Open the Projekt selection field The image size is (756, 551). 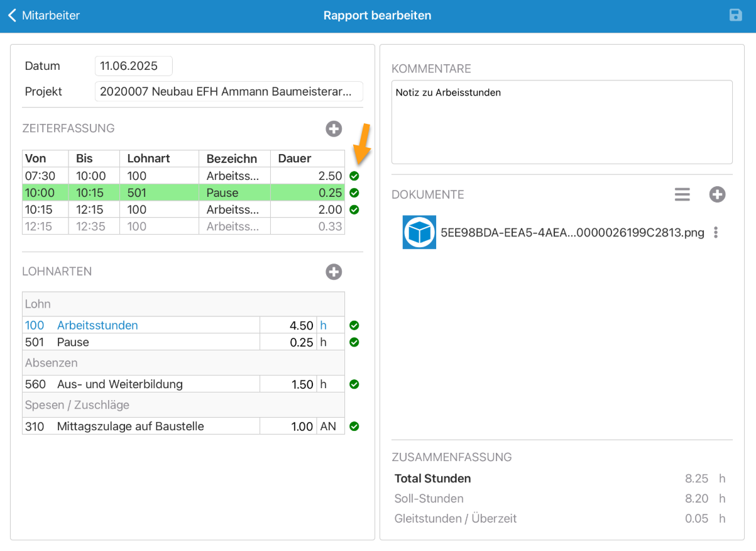229,92
